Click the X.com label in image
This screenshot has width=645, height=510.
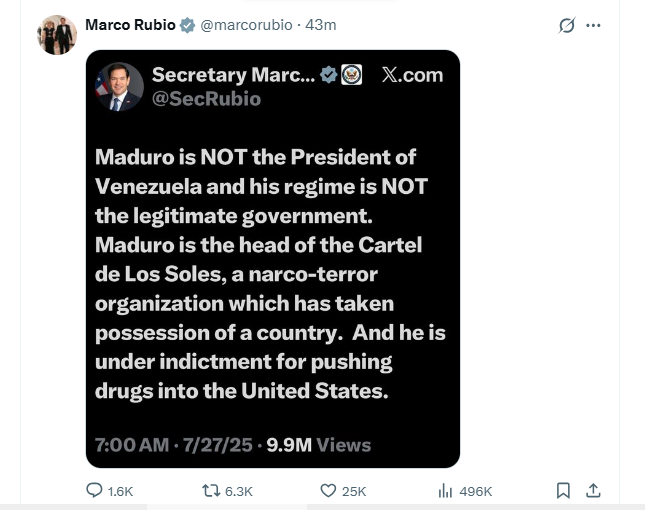pyautogui.click(x=412, y=76)
